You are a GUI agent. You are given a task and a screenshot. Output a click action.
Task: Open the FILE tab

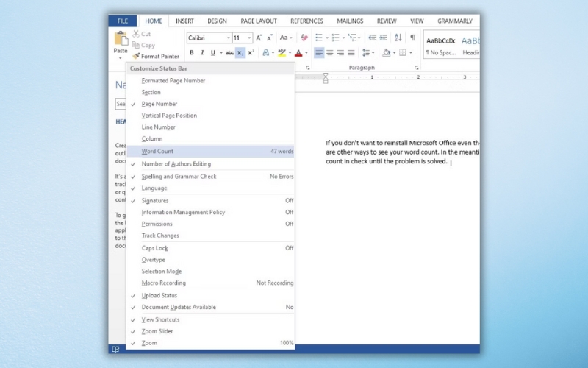click(x=123, y=21)
